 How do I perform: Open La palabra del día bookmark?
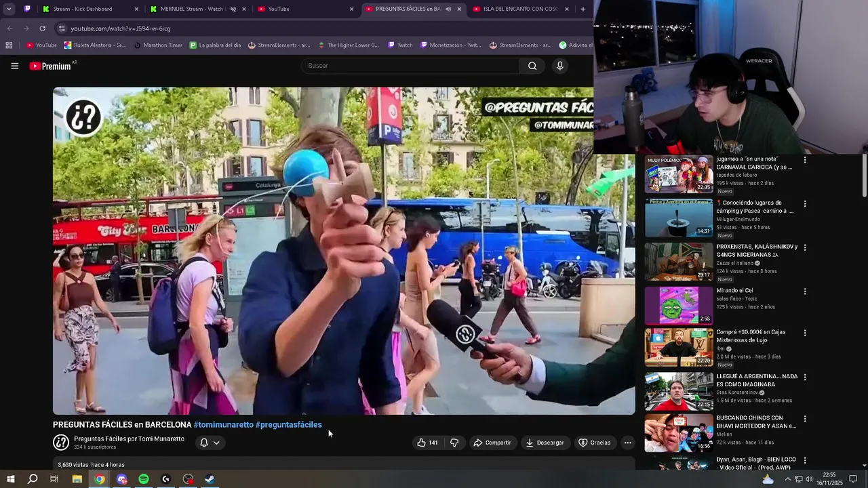click(x=215, y=45)
